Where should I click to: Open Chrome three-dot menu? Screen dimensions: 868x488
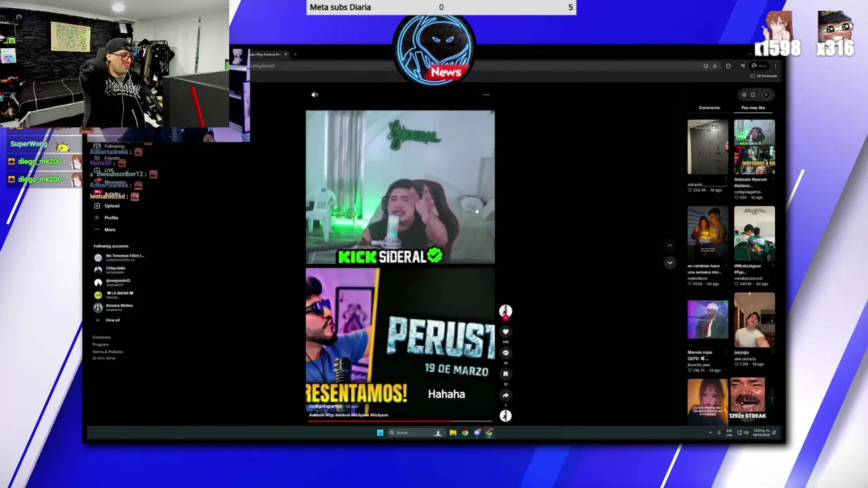(x=775, y=66)
